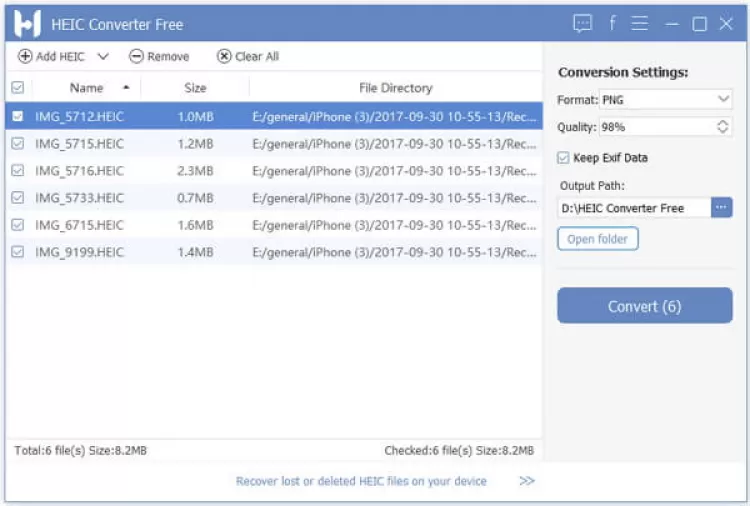Screen dimensions: 750x506
Task: Browse output path with ellipsis button
Action: pyautogui.click(x=722, y=208)
